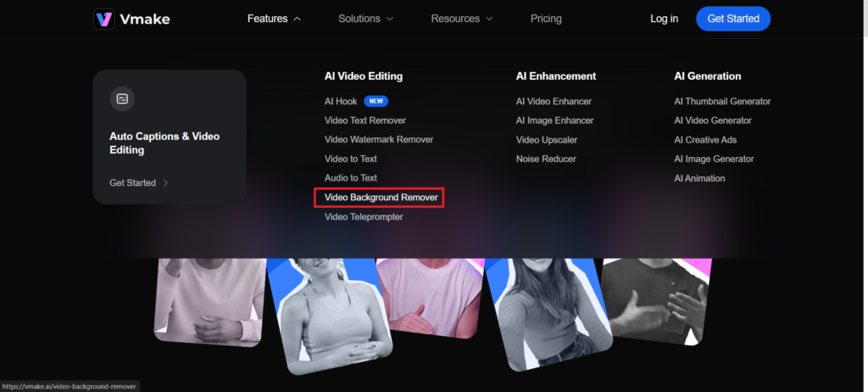Screen dimensions: 868x392
Task: Collapse the Features dropdown menu
Action: point(273,19)
